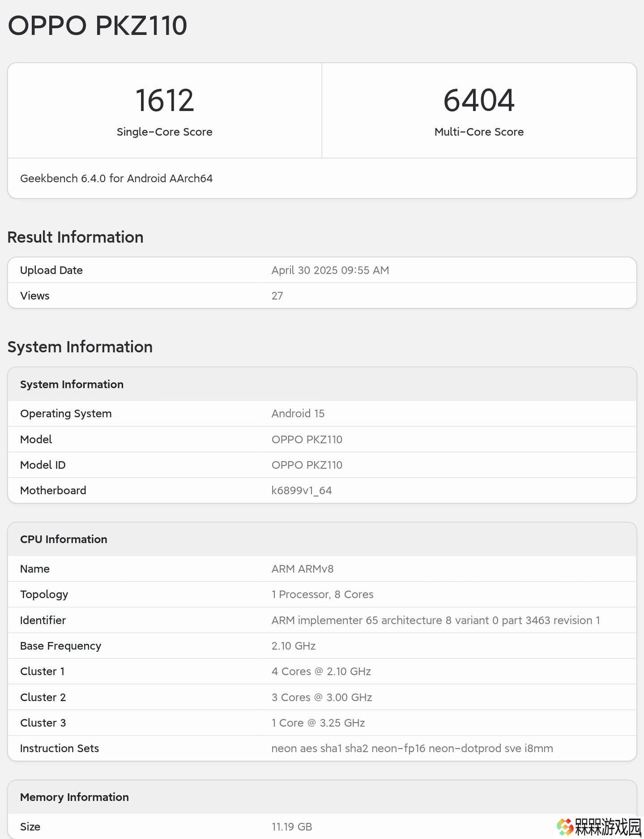The width and height of the screenshot is (644, 839).
Task: Select the April 30 2025 09:55 AM value
Action: tap(330, 270)
